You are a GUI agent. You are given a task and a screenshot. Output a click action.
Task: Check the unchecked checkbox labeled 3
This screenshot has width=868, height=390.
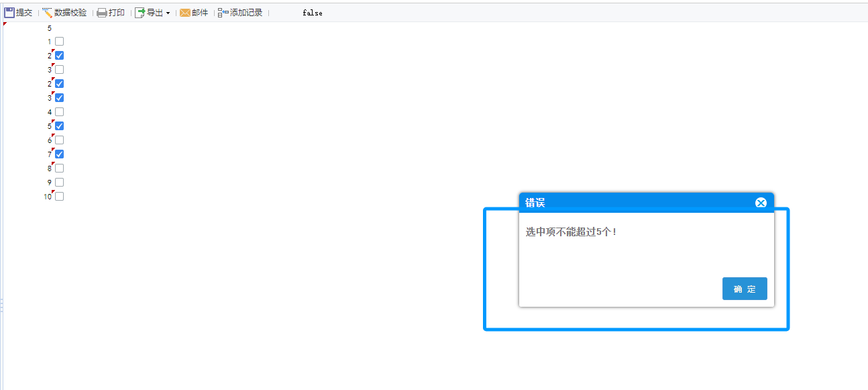coord(59,70)
